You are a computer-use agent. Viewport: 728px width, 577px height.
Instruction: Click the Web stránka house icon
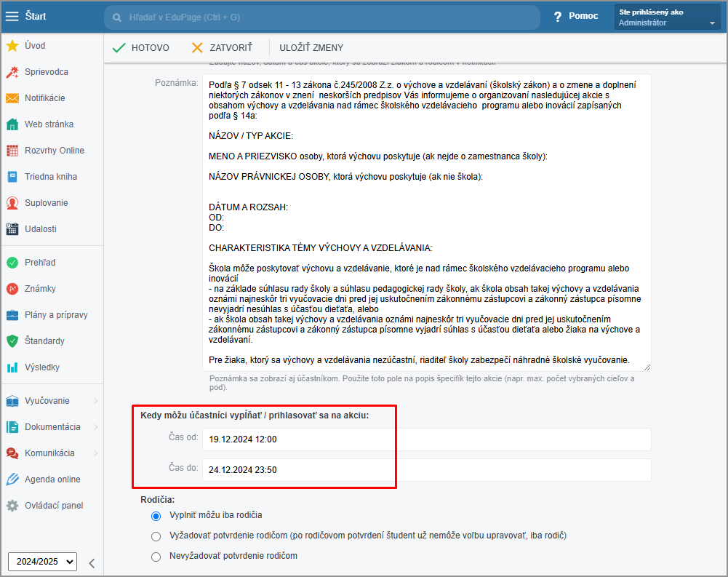tap(12, 124)
